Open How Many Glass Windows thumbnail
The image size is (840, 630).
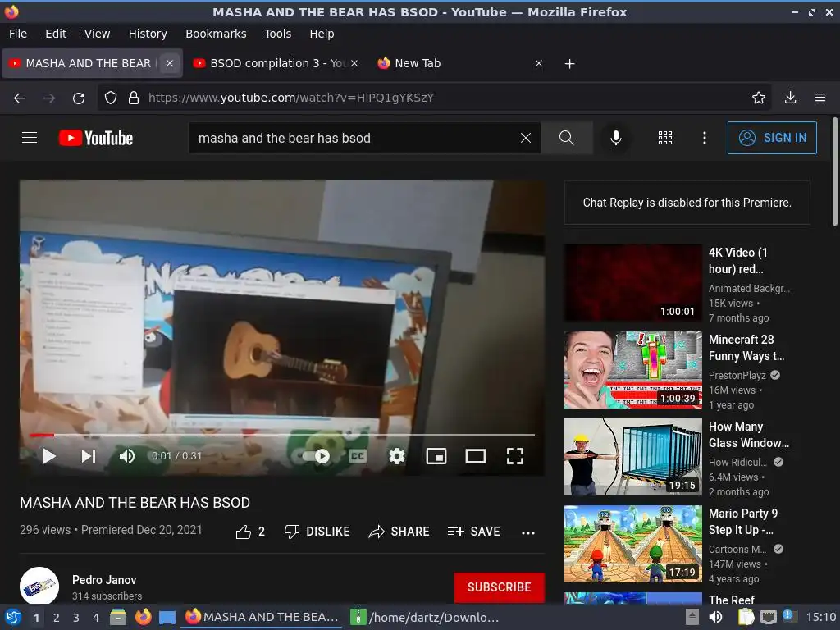(x=632, y=456)
